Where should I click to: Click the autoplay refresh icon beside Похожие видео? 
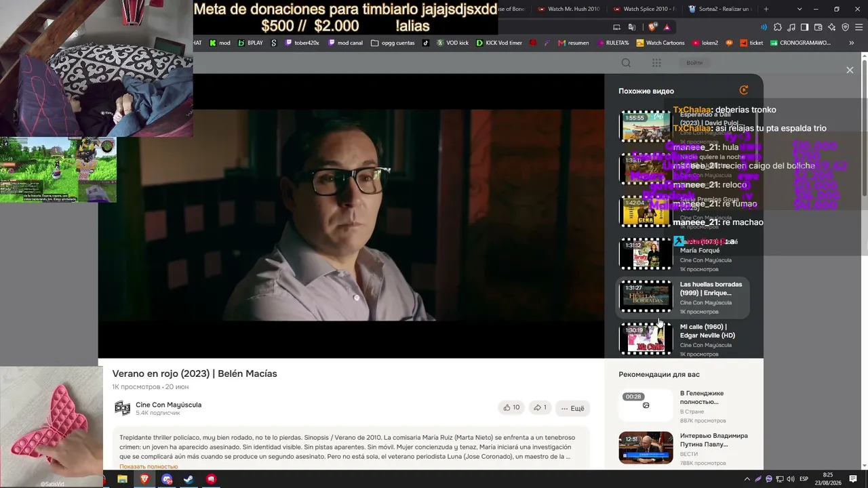click(x=744, y=90)
